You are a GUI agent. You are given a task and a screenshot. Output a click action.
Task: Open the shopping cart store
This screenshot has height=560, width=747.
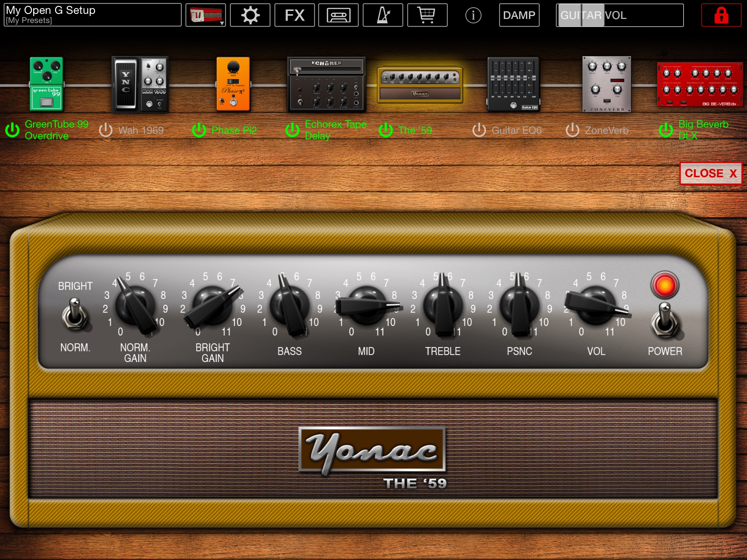point(427,15)
